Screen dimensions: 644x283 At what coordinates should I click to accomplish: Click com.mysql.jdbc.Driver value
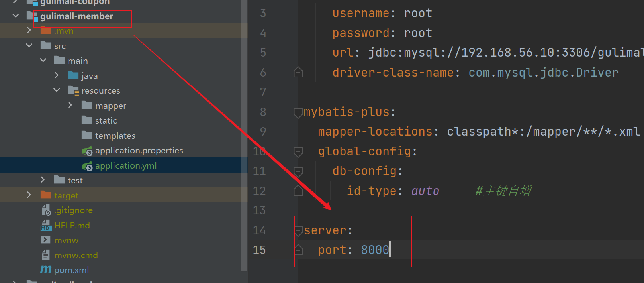(543, 73)
